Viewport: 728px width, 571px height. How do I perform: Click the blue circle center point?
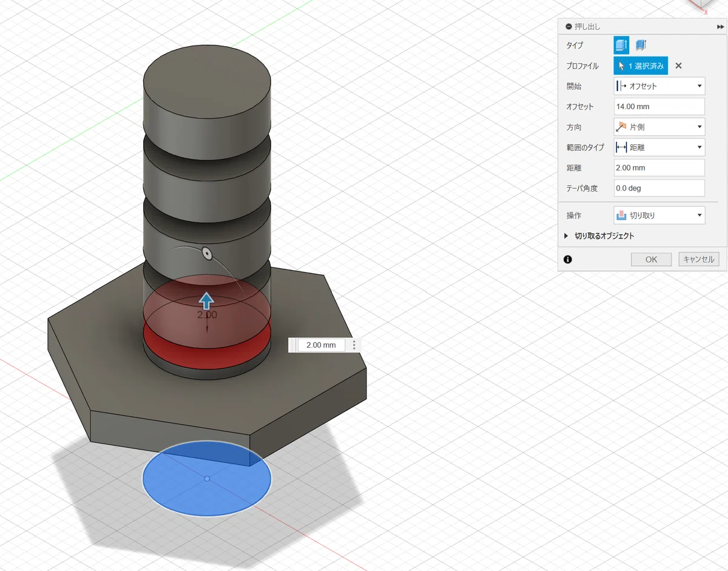207,479
